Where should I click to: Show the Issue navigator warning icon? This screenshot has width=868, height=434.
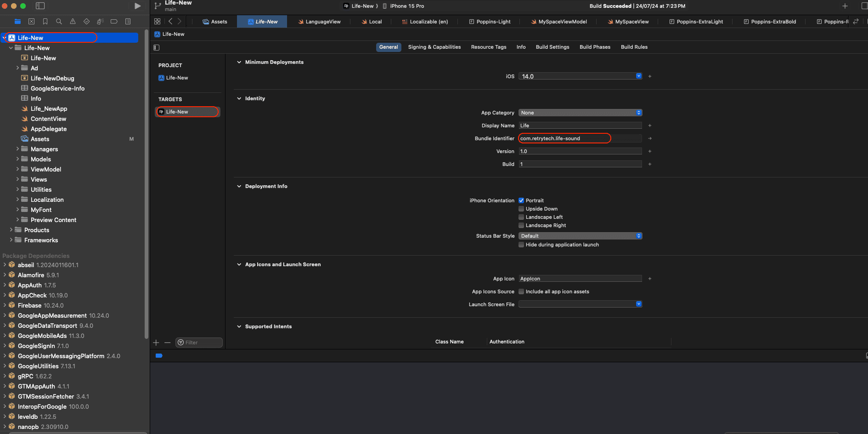point(73,21)
